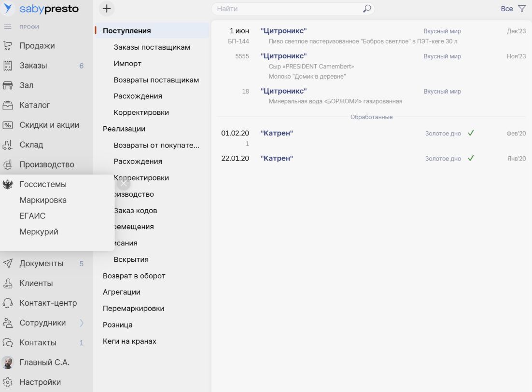The image size is (532, 392).
Task: Close the Госсистемы popup with X
Action: (124, 183)
